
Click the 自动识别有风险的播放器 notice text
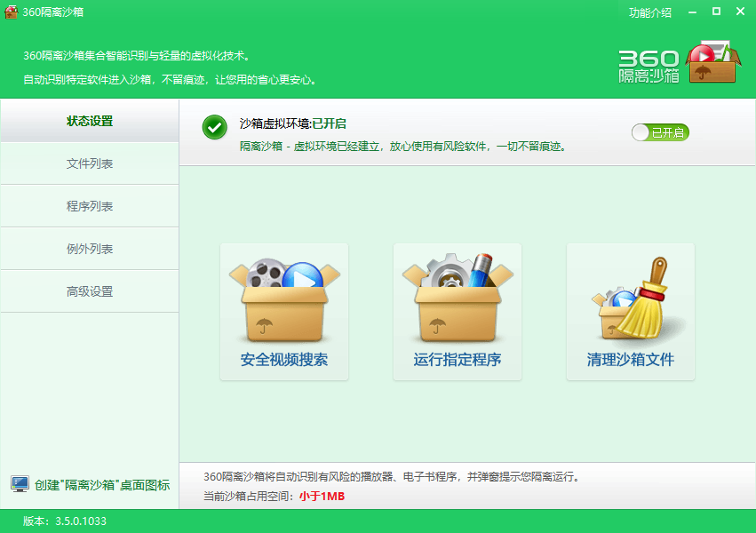pos(393,477)
